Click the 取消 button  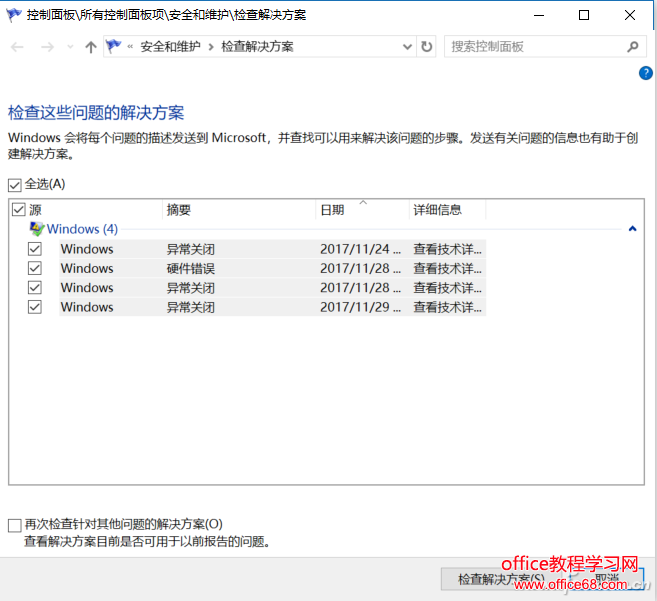point(606,579)
